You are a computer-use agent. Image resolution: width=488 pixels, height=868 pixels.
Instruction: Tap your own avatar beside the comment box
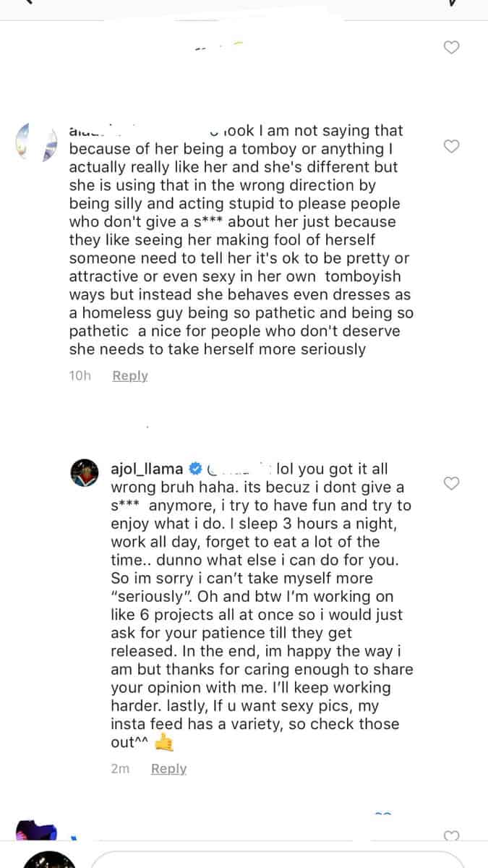tap(49, 859)
